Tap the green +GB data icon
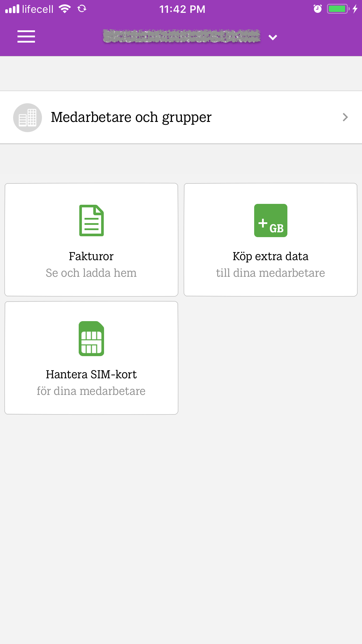This screenshot has width=362, height=644. coord(271,220)
